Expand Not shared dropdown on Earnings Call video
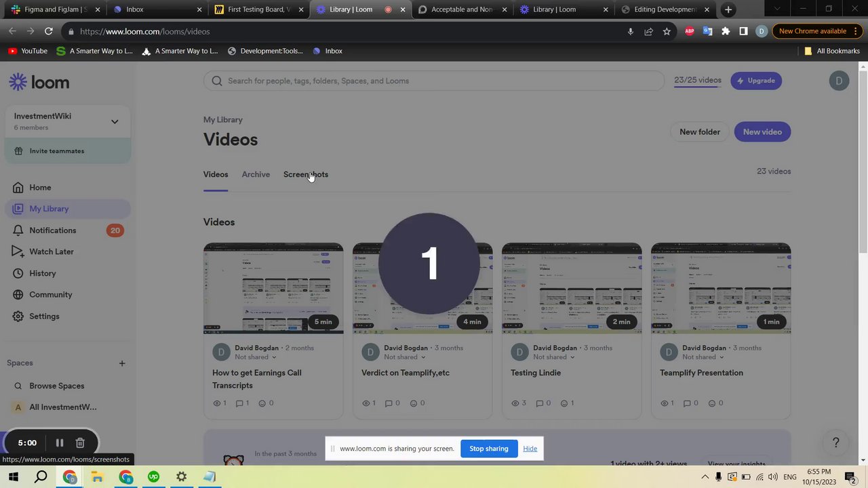This screenshot has width=868, height=488. (256, 357)
